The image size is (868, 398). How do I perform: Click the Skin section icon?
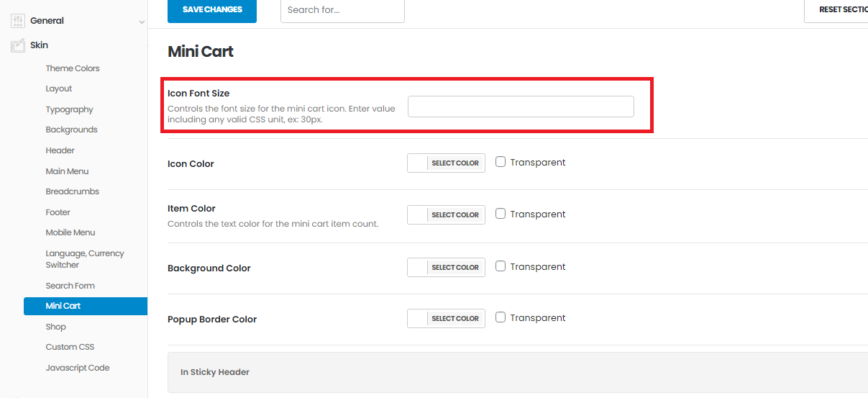click(x=18, y=45)
